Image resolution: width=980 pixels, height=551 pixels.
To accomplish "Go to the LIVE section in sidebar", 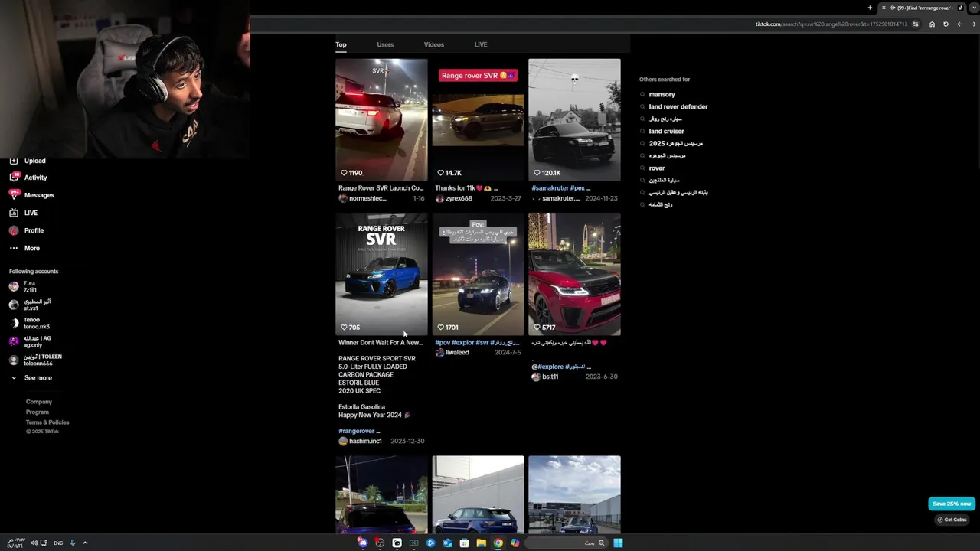I will tap(24, 213).
